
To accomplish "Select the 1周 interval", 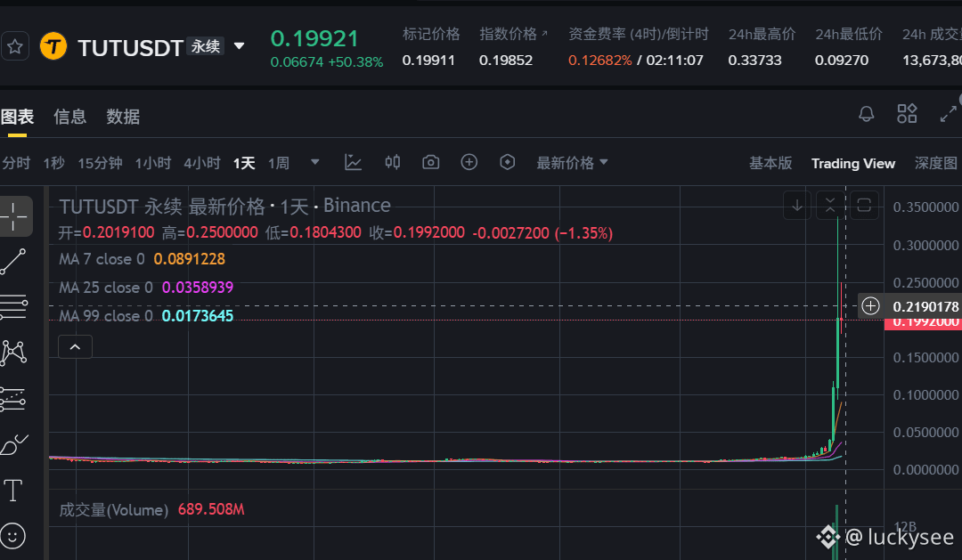I will point(279,163).
